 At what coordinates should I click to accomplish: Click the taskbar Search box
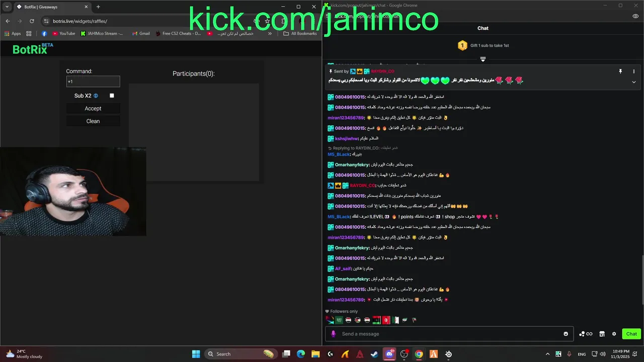(242, 354)
